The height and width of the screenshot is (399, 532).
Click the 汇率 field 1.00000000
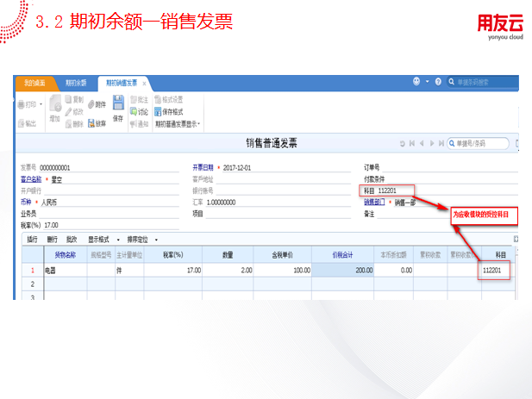pos(278,203)
